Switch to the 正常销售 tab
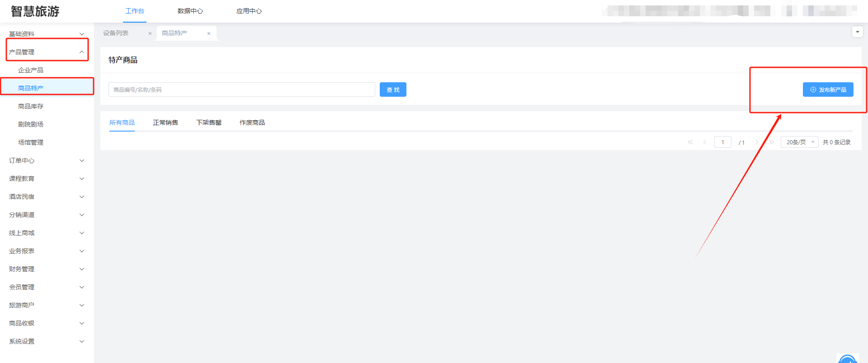This screenshot has width=868, height=363. click(x=165, y=123)
